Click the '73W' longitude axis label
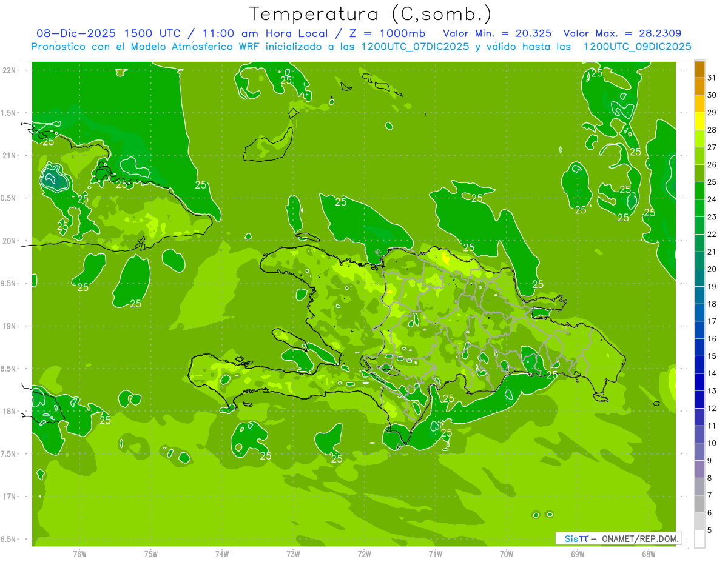Viewport: 728px width, 562px height. (293, 554)
